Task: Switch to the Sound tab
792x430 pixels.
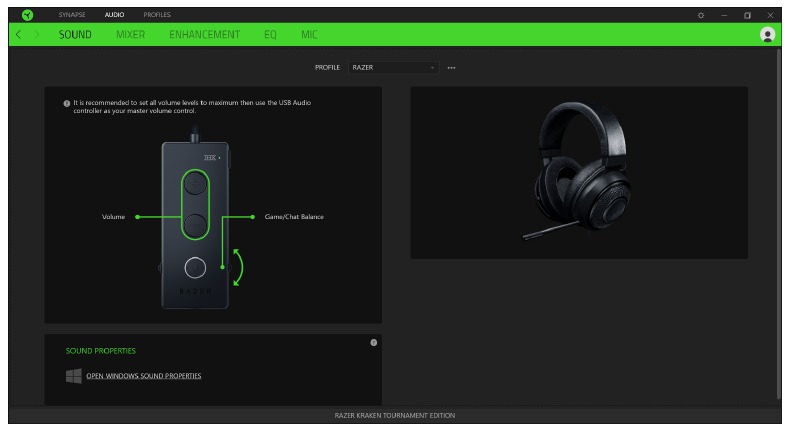Action: (75, 34)
